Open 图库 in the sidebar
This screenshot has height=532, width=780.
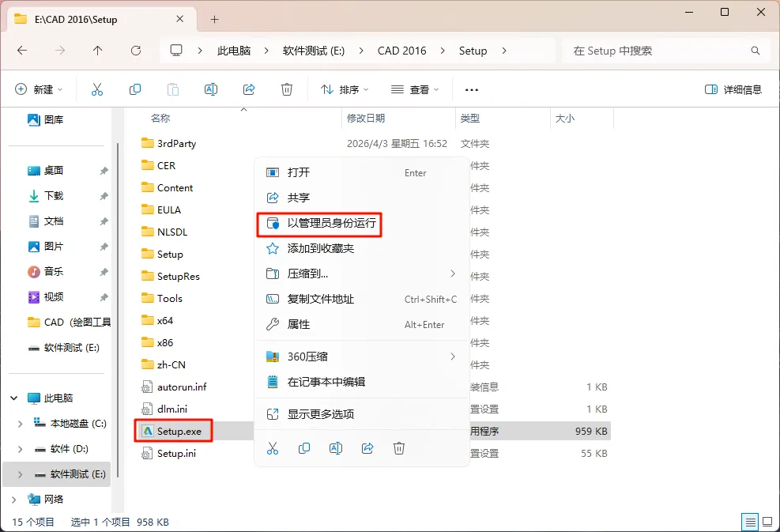coord(45,119)
